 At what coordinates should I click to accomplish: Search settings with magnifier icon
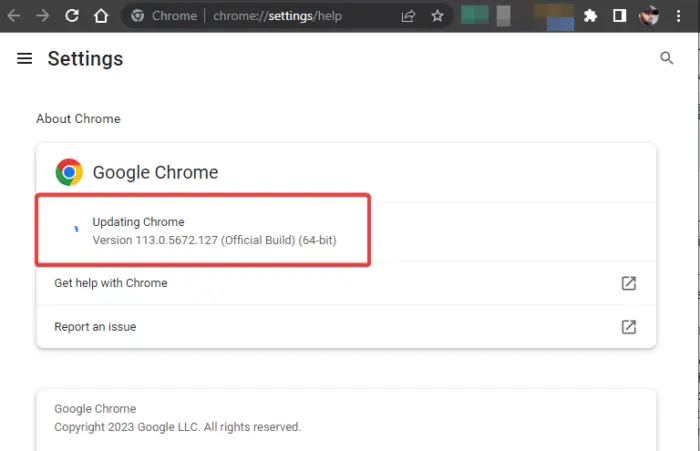(667, 58)
